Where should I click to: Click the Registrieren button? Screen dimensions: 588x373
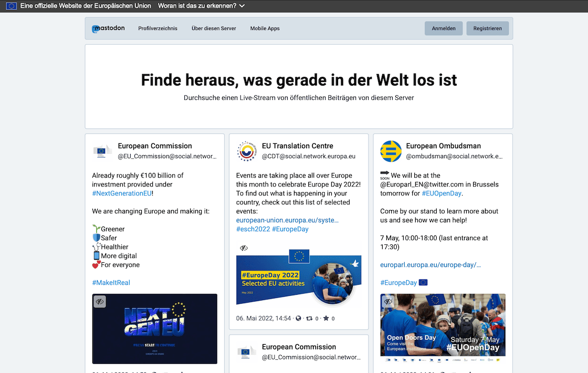tap(488, 28)
